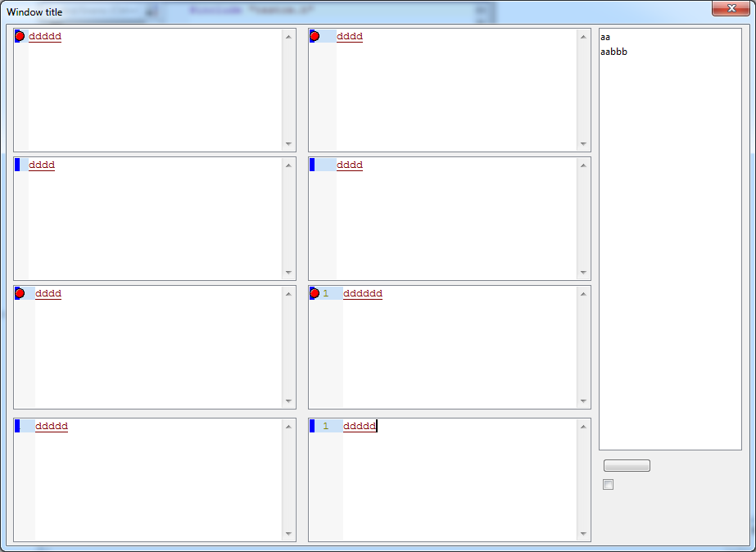Click blue margin marker in second-row right editor
756x552 pixels.
pos(312,165)
